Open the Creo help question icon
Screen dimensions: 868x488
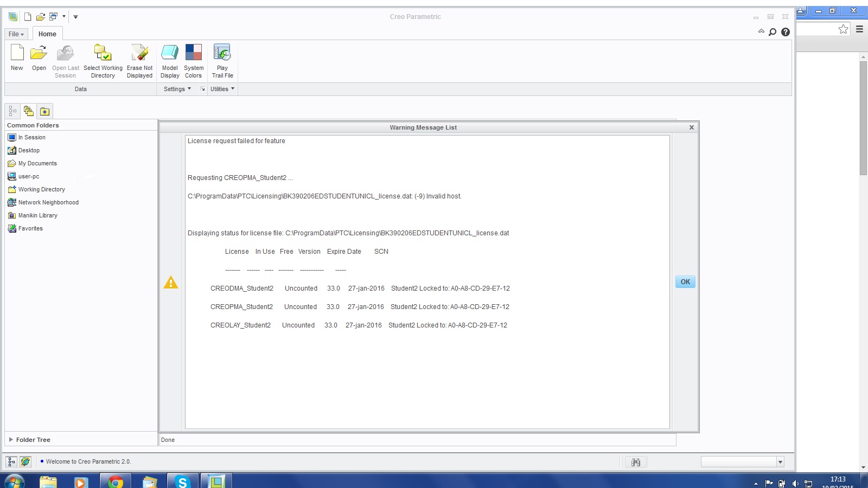[x=786, y=32]
